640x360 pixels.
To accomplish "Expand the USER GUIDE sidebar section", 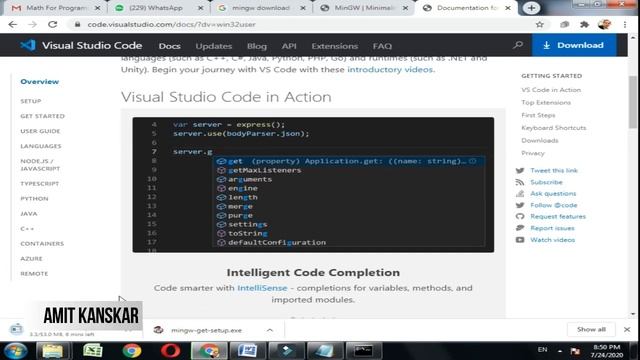I will click(40, 131).
